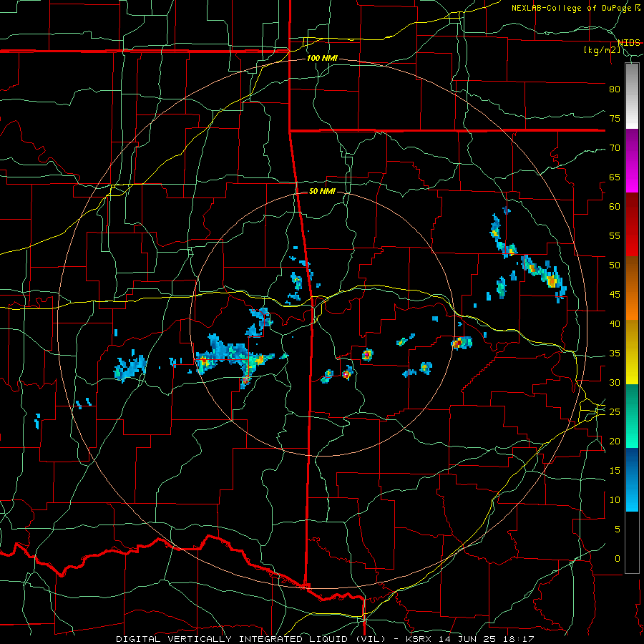
Task: Click the 0 value on the VIL scale
Action: (618, 559)
